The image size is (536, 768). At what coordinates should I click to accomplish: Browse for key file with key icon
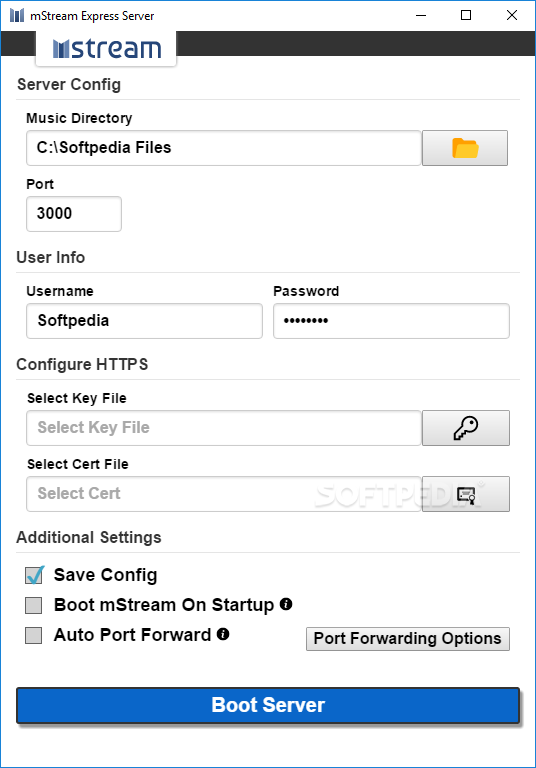click(x=465, y=428)
